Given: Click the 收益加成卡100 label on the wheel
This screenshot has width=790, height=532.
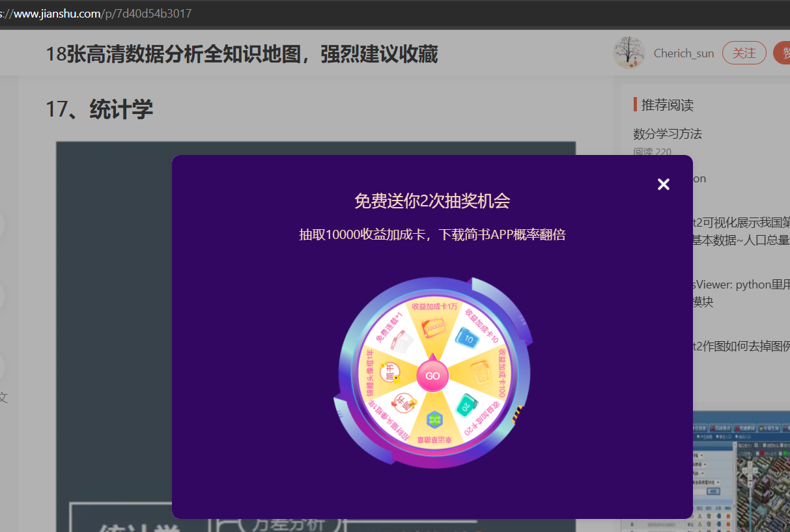Looking at the screenshot, I should click(501, 372).
